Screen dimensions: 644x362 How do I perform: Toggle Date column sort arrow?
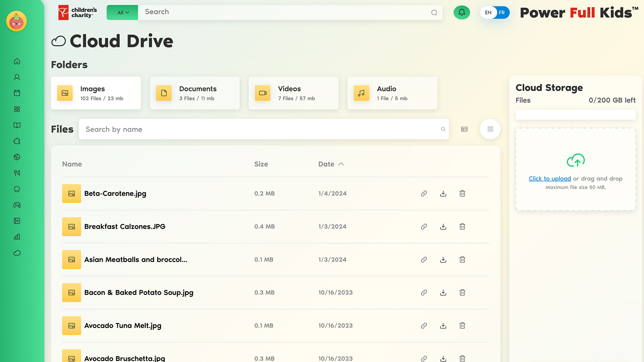coord(341,164)
